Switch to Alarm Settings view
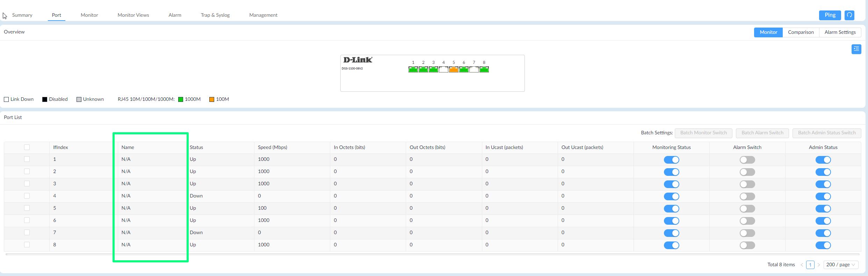This screenshot has width=868, height=276. pos(840,32)
